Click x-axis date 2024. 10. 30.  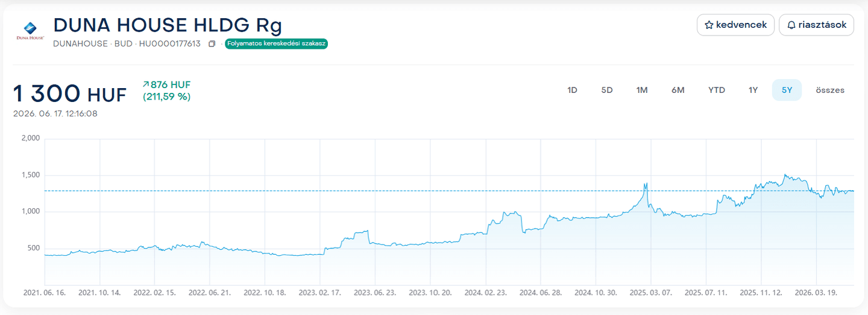(596, 293)
